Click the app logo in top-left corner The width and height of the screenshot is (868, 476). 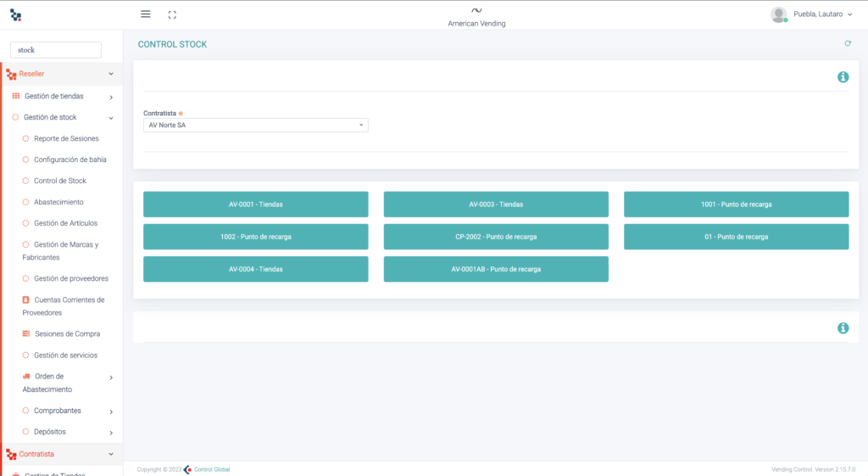click(15, 15)
